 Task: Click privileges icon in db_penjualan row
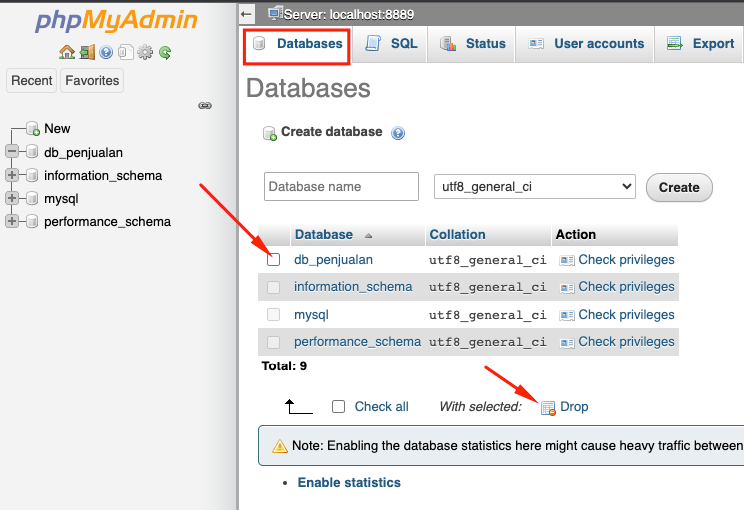click(567, 260)
